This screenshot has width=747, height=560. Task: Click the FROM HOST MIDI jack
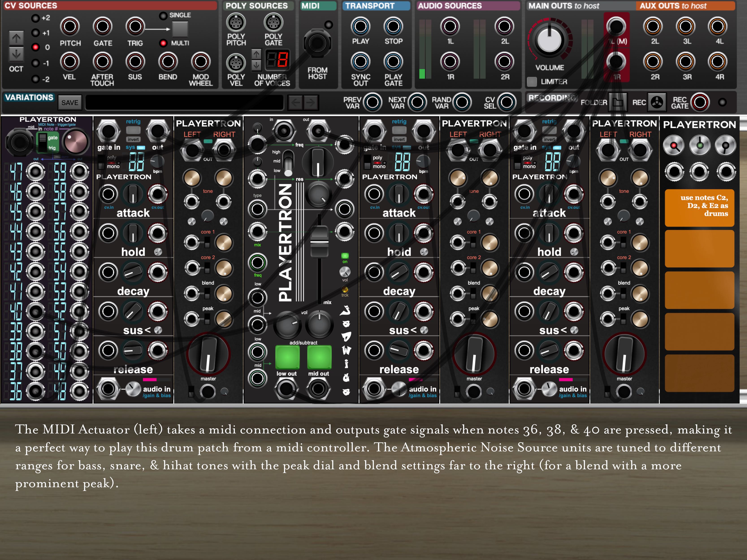click(x=318, y=44)
